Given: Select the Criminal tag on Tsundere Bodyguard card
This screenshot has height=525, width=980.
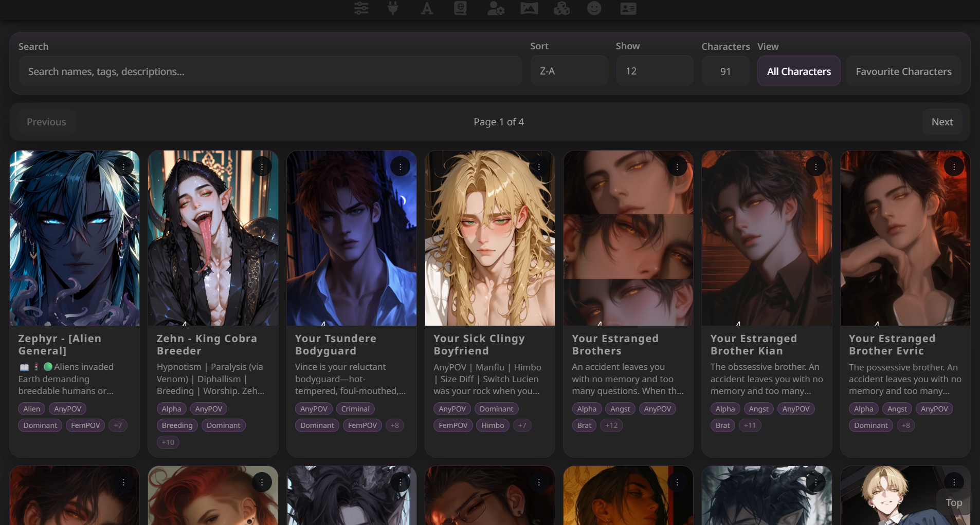Looking at the screenshot, I should (x=355, y=409).
